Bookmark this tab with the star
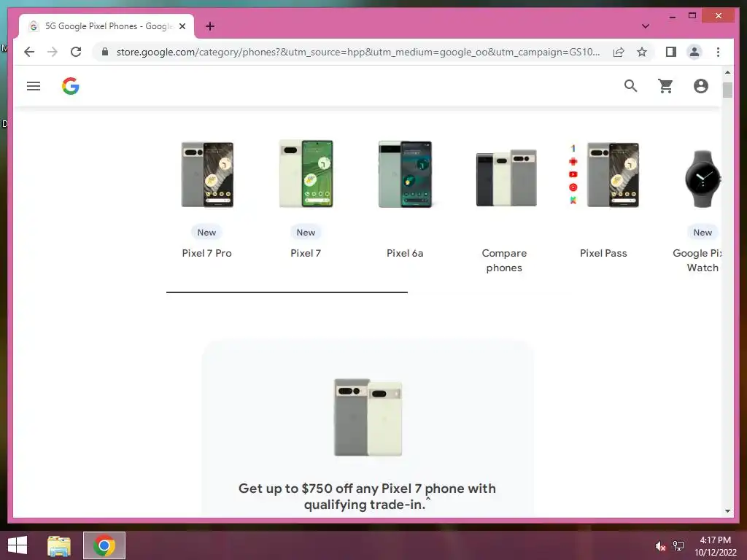This screenshot has width=747, height=560. [x=642, y=52]
